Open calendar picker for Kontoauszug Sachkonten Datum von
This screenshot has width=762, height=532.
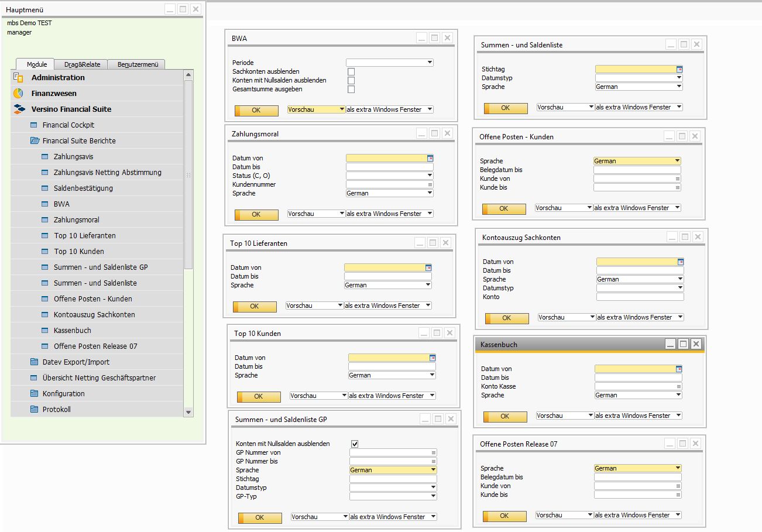(x=681, y=262)
